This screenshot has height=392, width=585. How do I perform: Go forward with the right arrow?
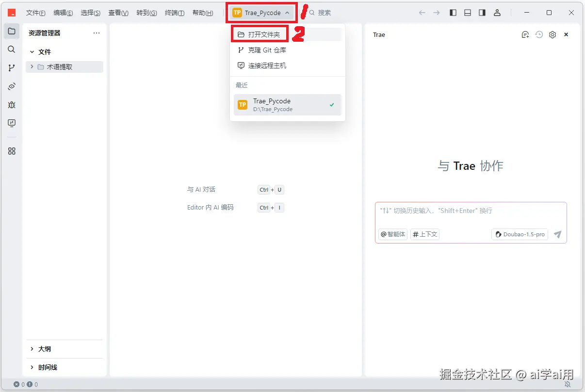coord(437,13)
